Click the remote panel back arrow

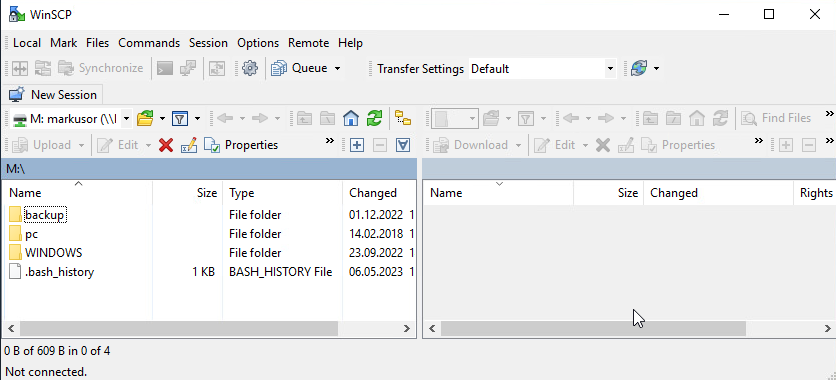pyautogui.click(x=571, y=118)
